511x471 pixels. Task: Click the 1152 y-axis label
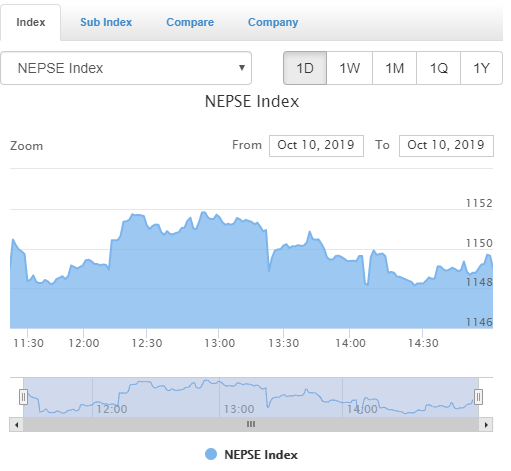[479, 203]
